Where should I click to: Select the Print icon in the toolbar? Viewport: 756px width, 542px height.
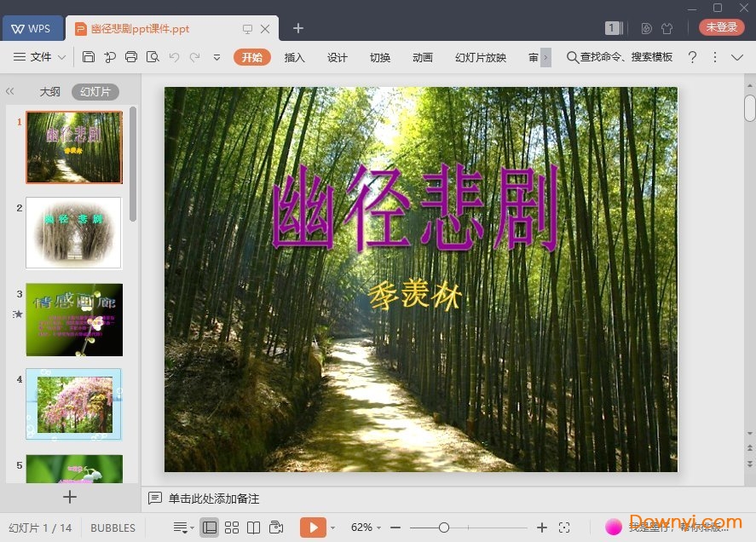pos(131,57)
